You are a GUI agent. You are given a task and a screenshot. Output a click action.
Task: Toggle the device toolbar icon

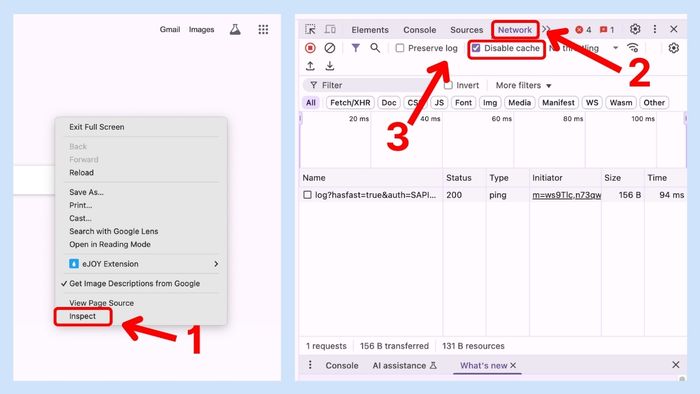tap(330, 29)
